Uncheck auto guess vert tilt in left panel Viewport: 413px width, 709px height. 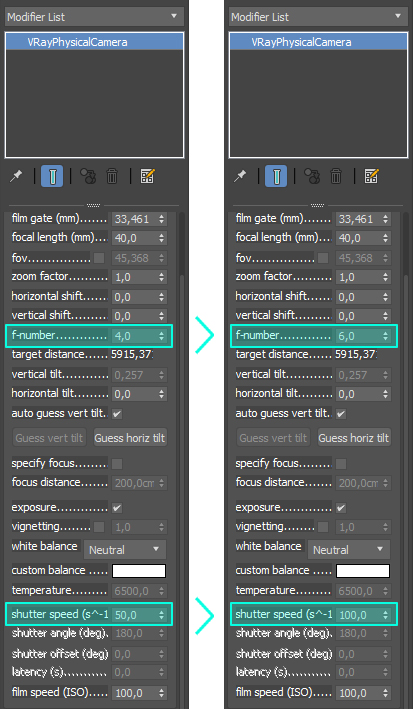pos(117,414)
